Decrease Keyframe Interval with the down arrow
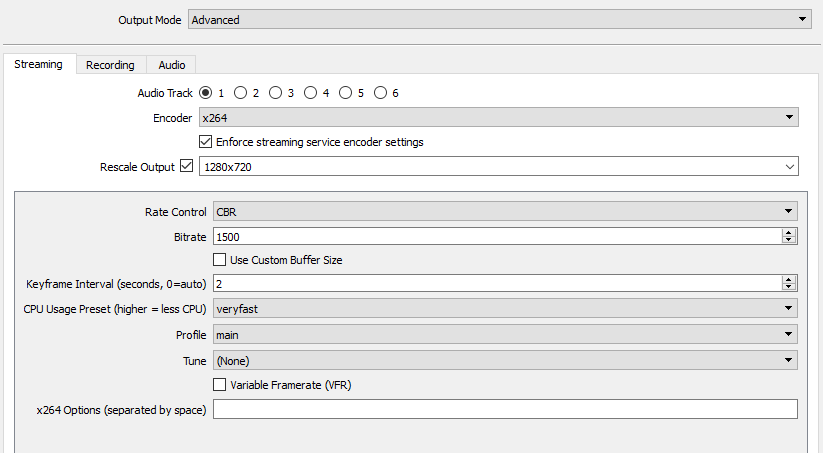This screenshot has width=823, height=453. 789,287
